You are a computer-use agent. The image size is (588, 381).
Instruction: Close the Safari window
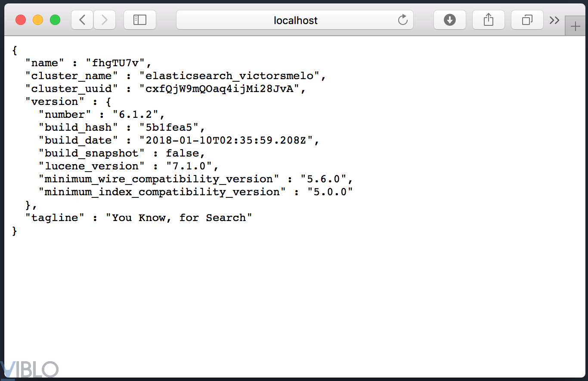click(x=21, y=20)
